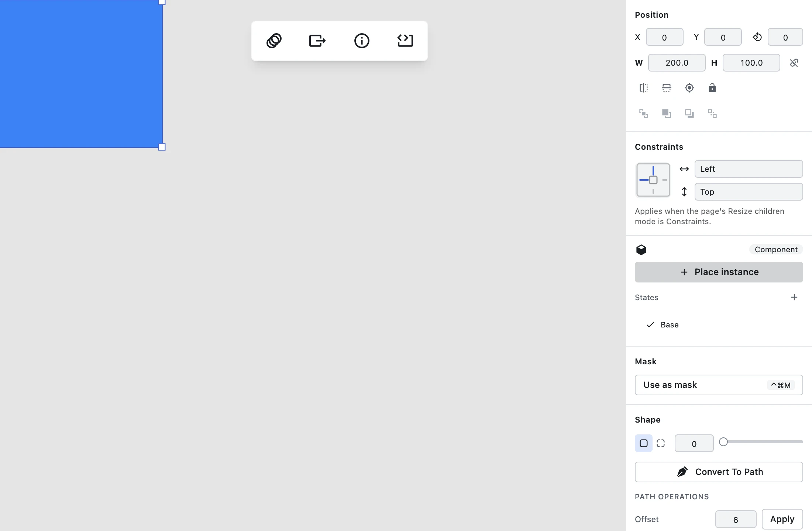Screen dimensions: 812x531
Task: Click the rotation value field
Action: pos(785,37)
